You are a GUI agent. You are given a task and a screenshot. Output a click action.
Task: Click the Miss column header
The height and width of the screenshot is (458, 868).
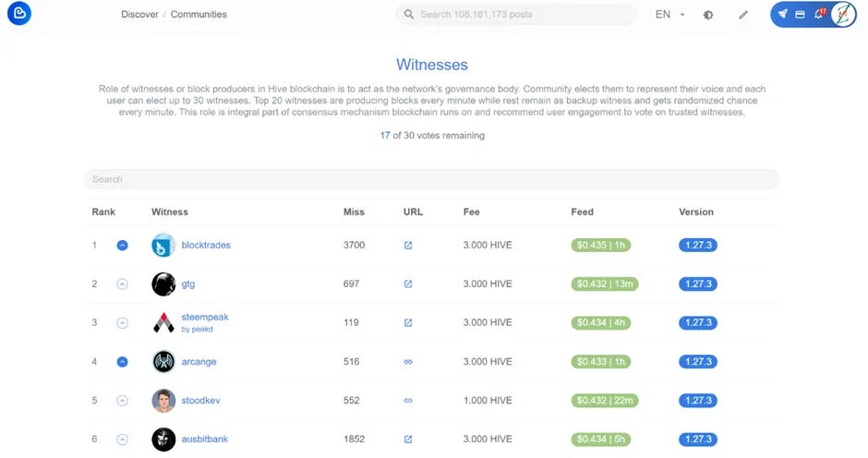pyautogui.click(x=354, y=211)
